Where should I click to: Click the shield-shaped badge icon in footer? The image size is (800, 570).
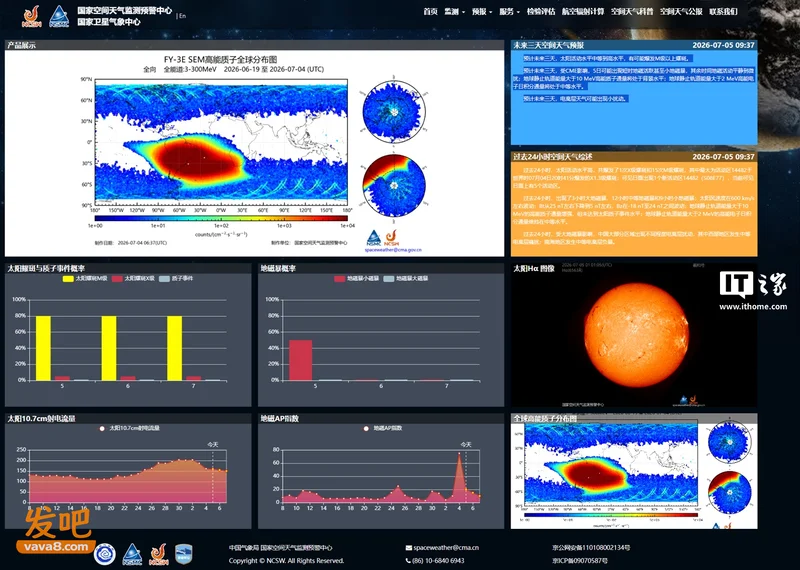[184, 554]
